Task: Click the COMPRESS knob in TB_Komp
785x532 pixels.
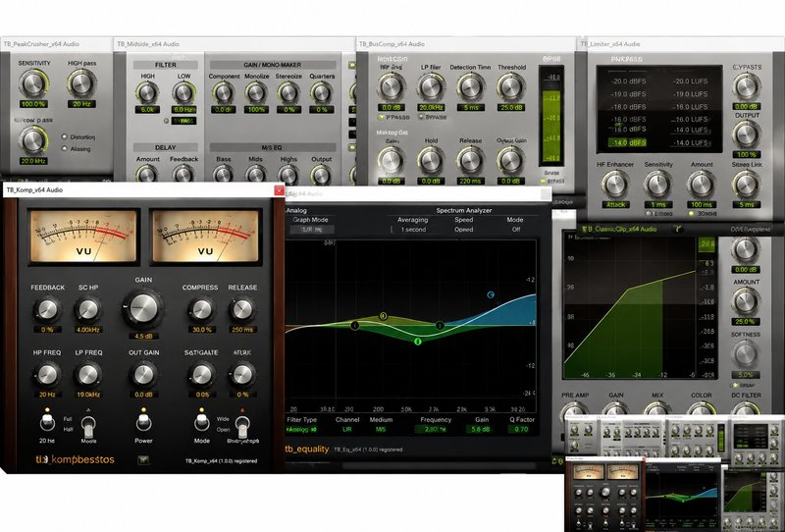Action: point(201,310)
